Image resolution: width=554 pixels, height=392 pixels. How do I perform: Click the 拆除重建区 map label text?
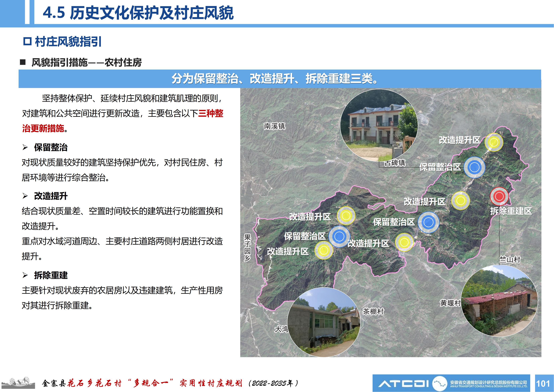coord(511,211)
